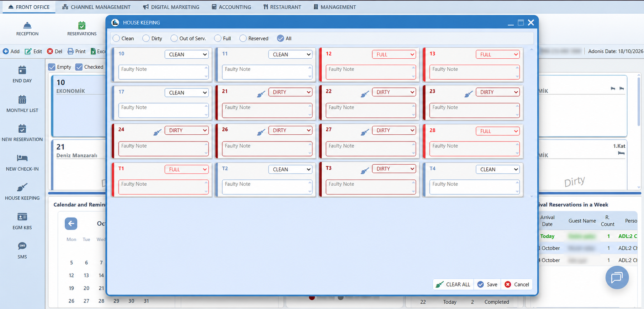Image resolution: width=644 pixels, height=309 pixels.
Task: Select the Out of Serv. radio button
Action: click(174, 38)
